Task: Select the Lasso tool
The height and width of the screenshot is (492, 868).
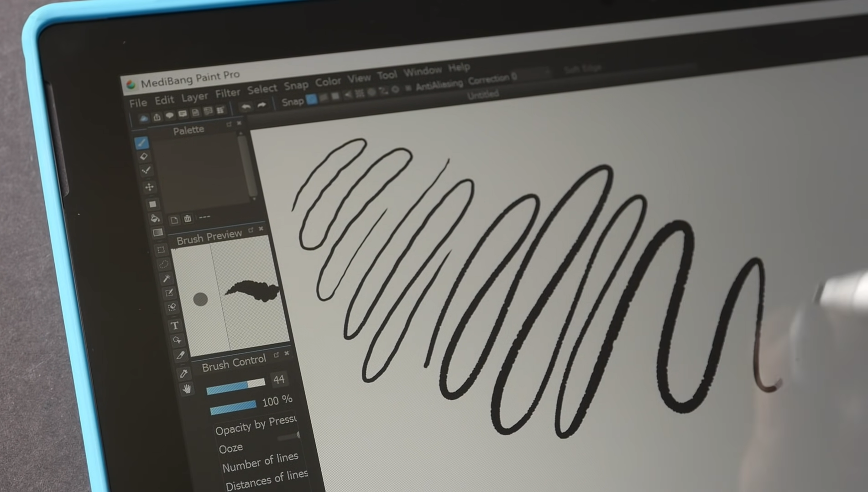Action: coord(164,264)
